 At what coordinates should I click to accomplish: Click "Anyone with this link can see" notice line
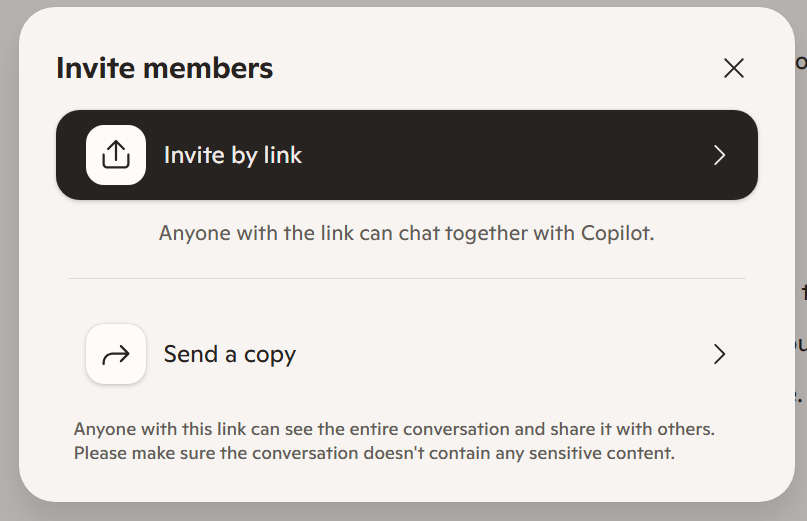tap(393, 429)
